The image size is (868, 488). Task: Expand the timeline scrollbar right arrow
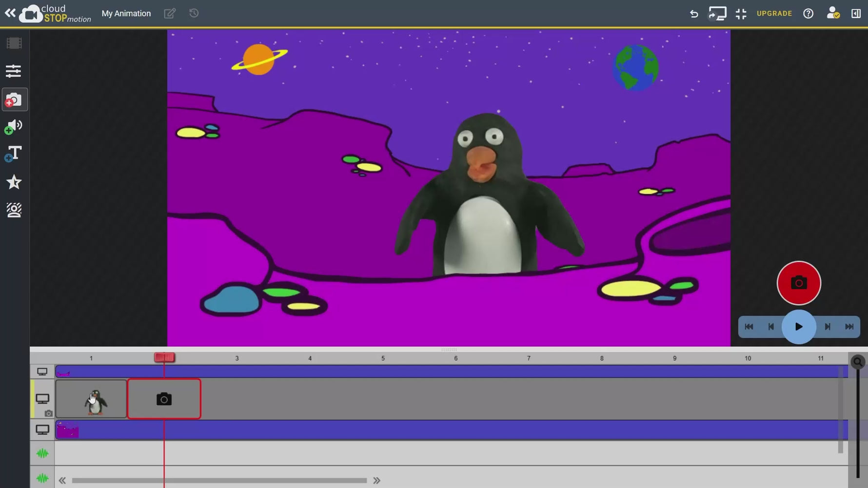tap(376, 480)
